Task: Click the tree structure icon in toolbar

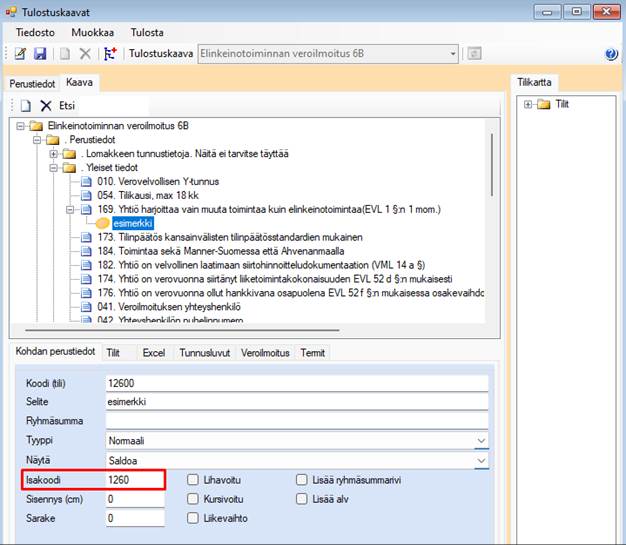Action: tap(109, 53)
